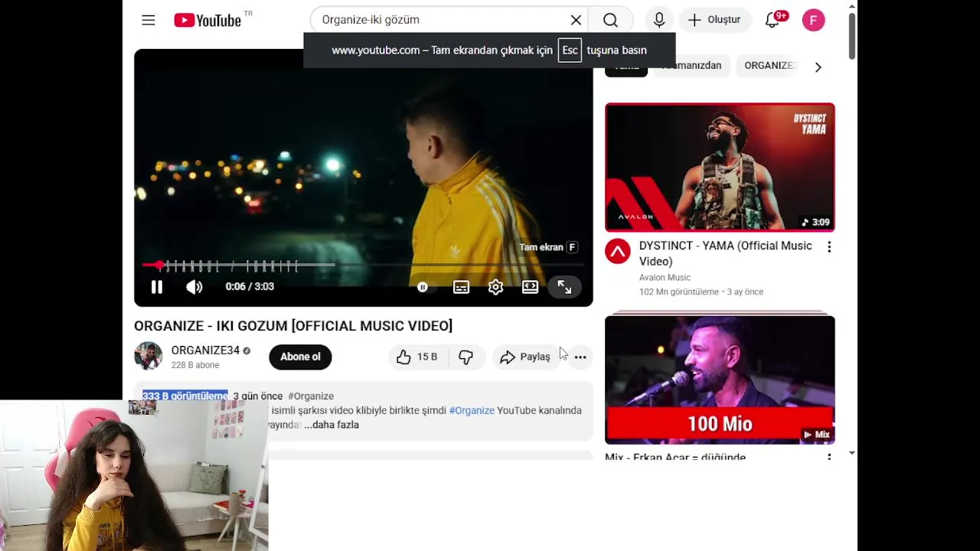The image size is (980, 551).
Task: Click the 3:09 duration badge
Action: point(815,222)
